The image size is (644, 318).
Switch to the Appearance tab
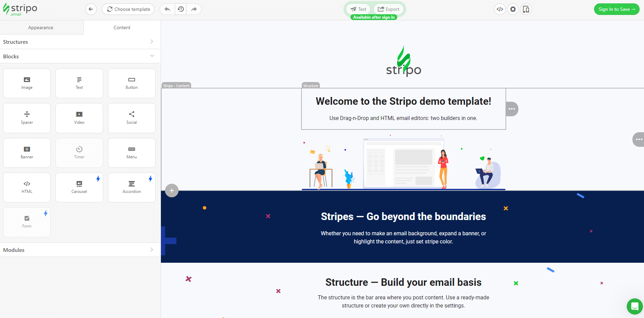coord(41,27)
